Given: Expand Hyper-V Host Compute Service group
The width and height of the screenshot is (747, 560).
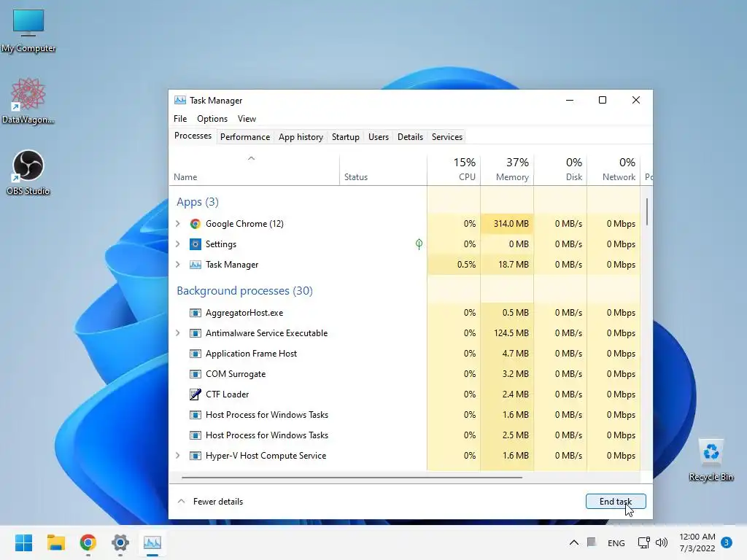Looking at the screenshot, I should tap(178, 456).
